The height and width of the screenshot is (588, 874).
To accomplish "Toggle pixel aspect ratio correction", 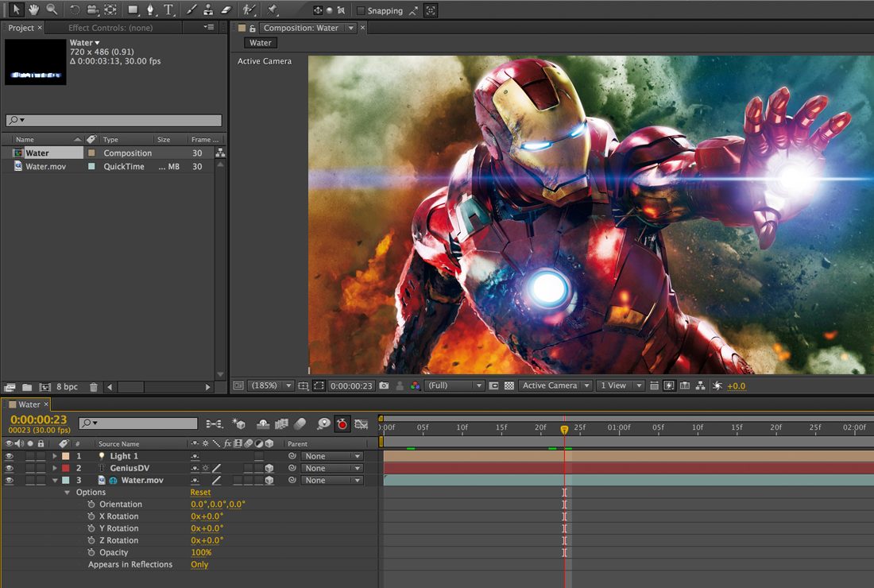I will click(654, 385).
